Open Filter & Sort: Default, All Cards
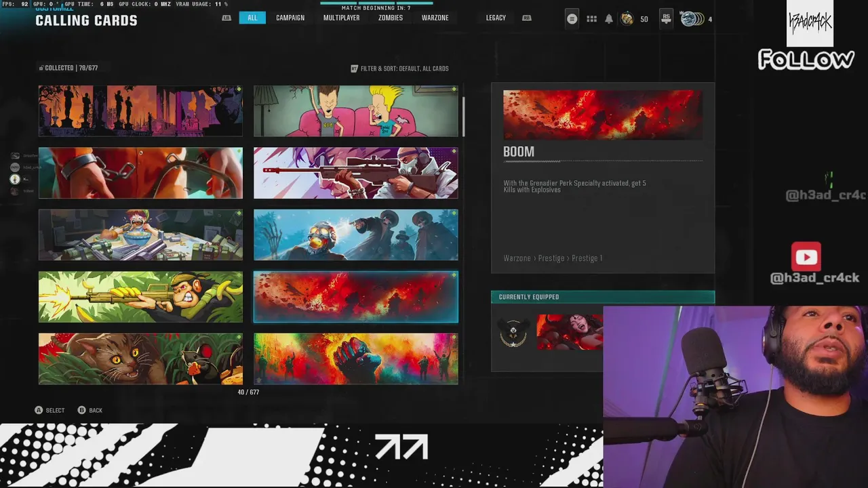The height and width of the screenshot is (488, 868). click(399, 68)
